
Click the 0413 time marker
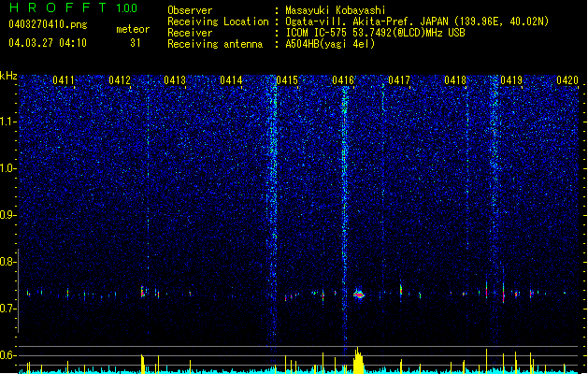tap(175, 80)
